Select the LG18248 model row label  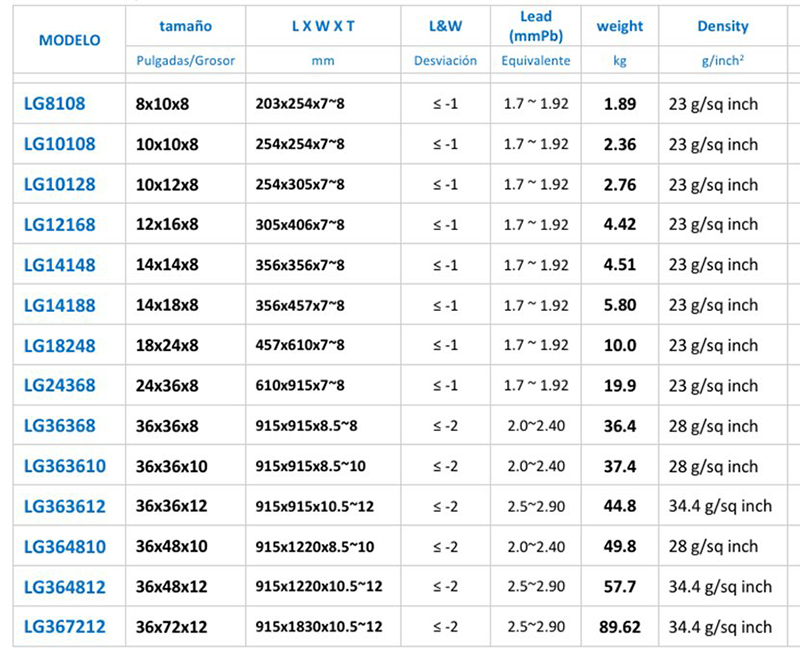pyautogui.click(x=59, y=345)
